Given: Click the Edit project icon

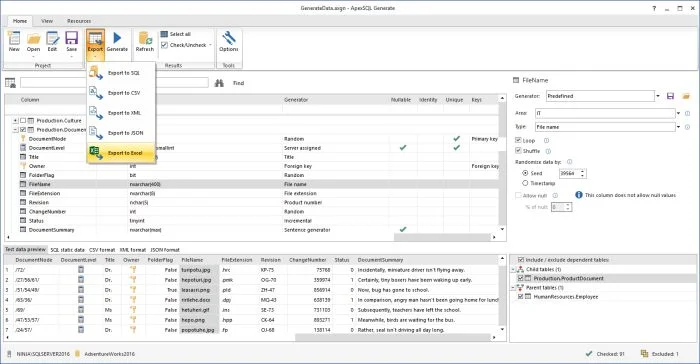Looking at the screenshot, I should [x=52, y=39].
